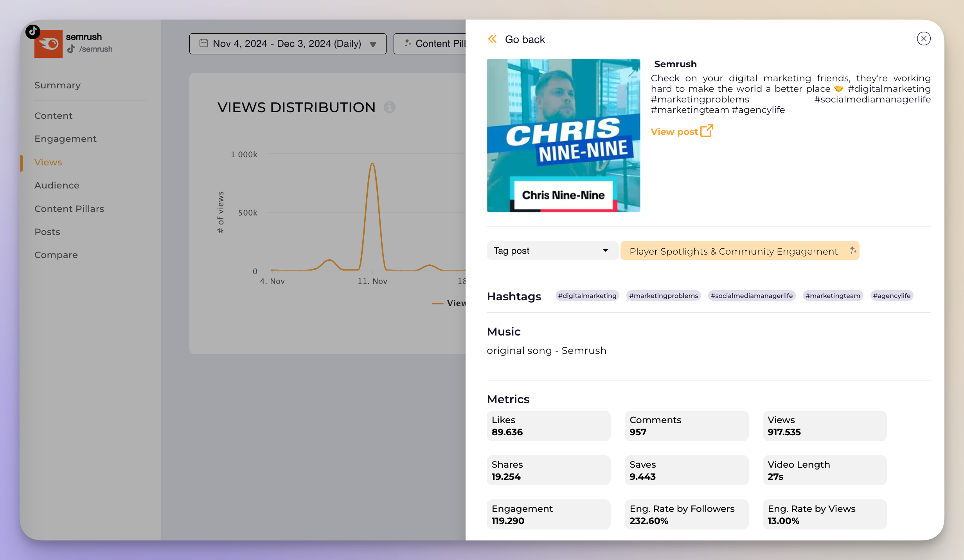
Task: Click the Views metric card 917.535
Action: [x=825, y=426]
